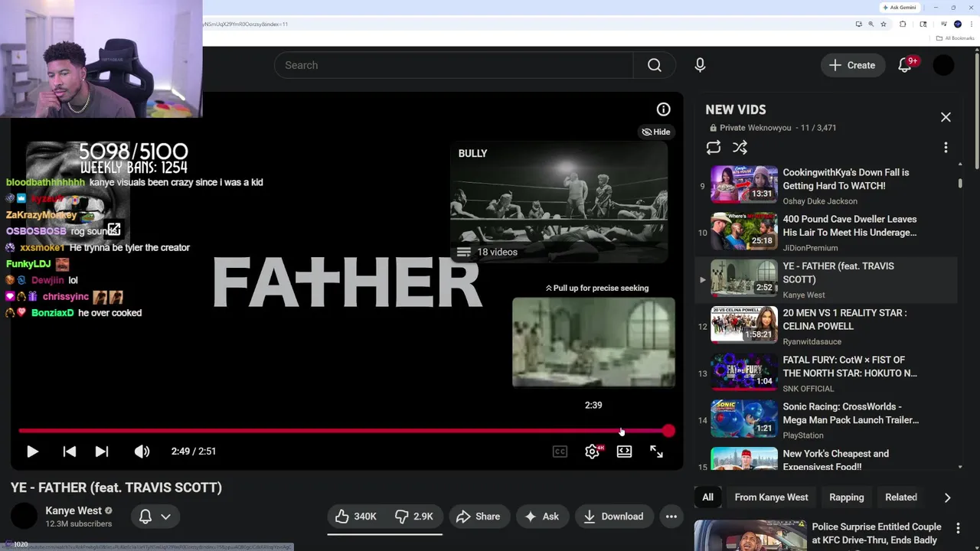980x551 pixels.
Task: Click Ask Gemini in browser
Action: click(899, 7)
